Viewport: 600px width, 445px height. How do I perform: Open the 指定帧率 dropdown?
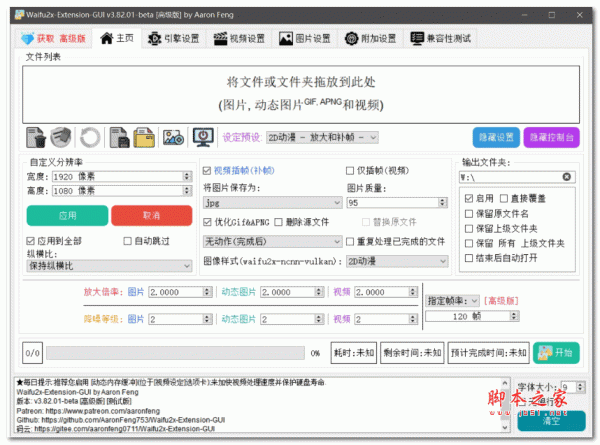point(452,301)
